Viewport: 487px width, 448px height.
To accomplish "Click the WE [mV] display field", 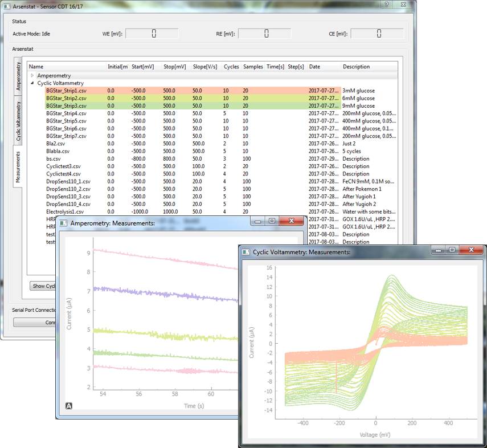I will coord(152,34).
